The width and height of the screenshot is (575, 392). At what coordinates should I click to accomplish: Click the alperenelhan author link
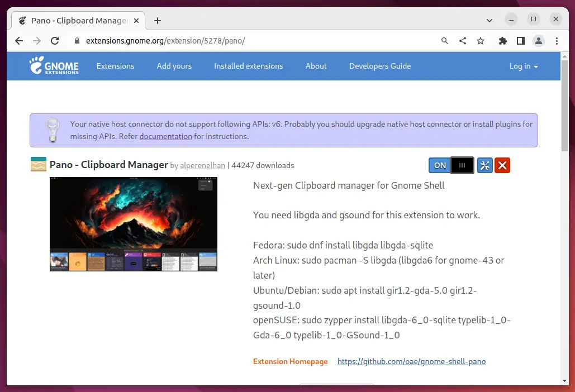[202, 165]
